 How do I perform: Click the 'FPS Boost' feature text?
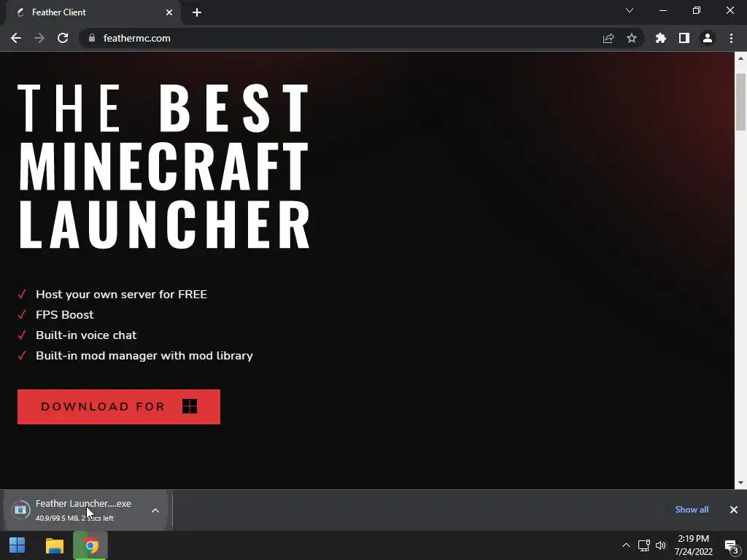[x=65, y=315]
